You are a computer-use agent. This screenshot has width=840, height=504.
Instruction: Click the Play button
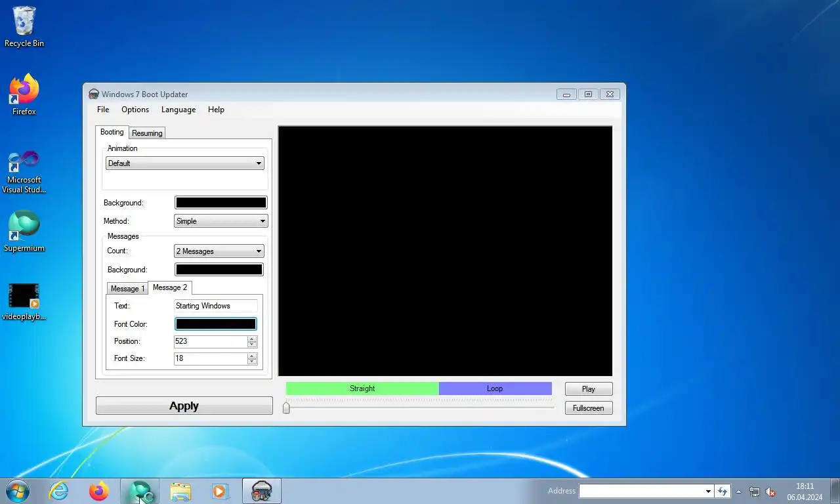tap(589, 389)
